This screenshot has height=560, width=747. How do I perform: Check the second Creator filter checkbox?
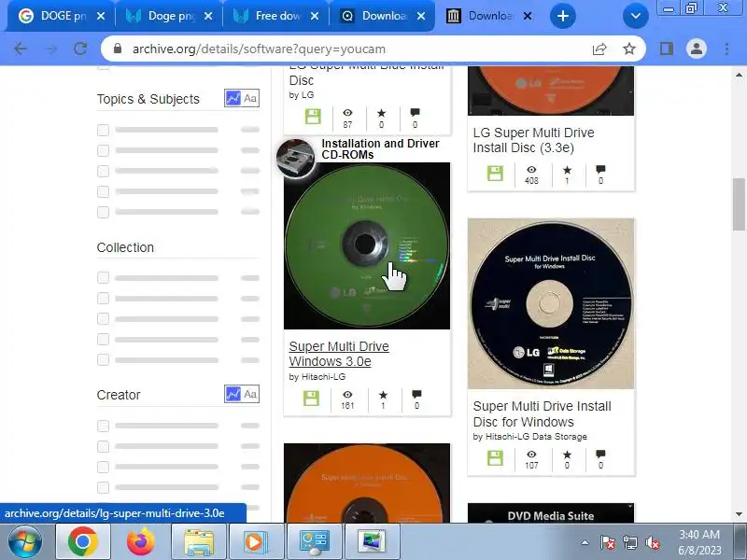(103, 447)
